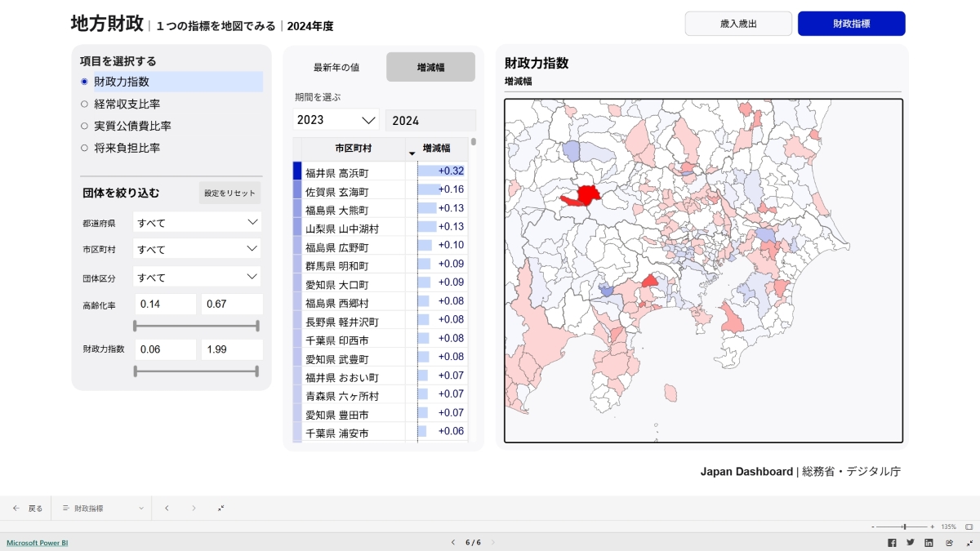The height and width of the screenshot is (551, 980).
Task: Open the Microsoft Power BI link
Action: [x=38, y=543]
